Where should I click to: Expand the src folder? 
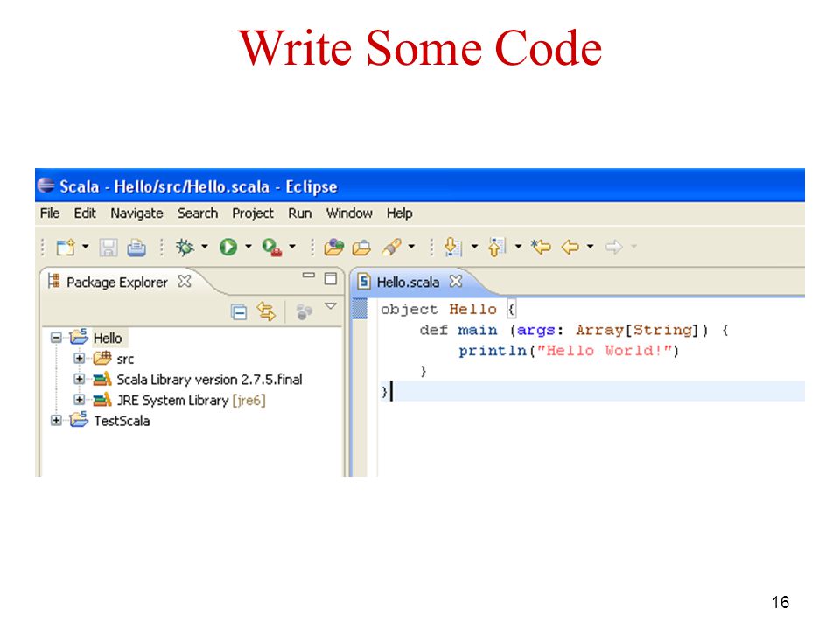[80, 359]
